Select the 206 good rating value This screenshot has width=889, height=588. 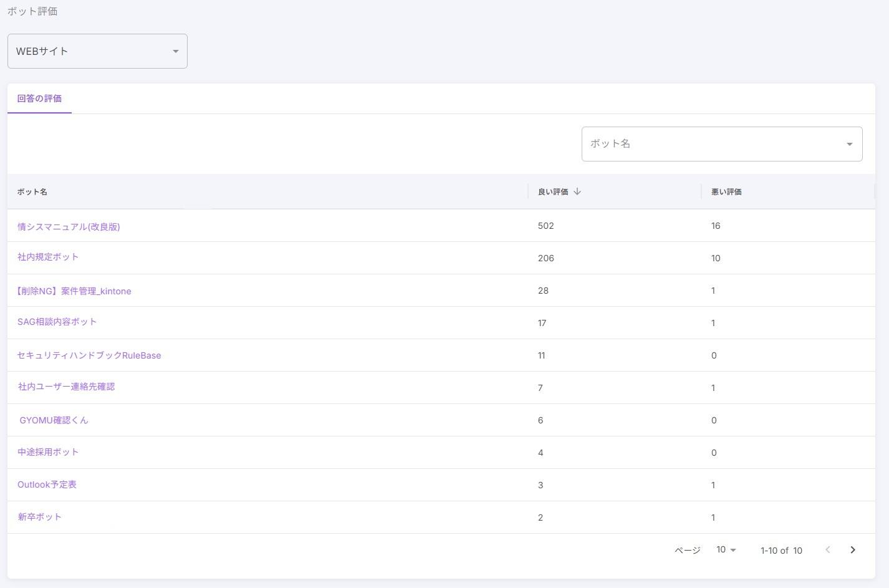click(x=546, y=258)
